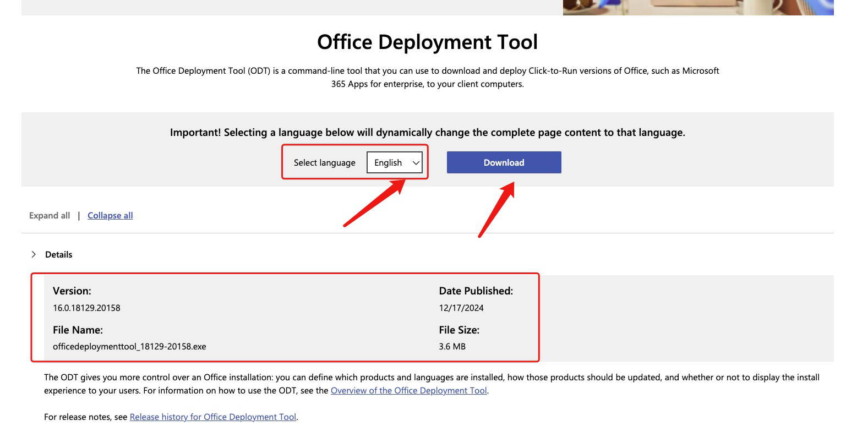Open Release history for Office Deployment Tool link
This screenshot has width=868, height=426.
tap(213, 417)
